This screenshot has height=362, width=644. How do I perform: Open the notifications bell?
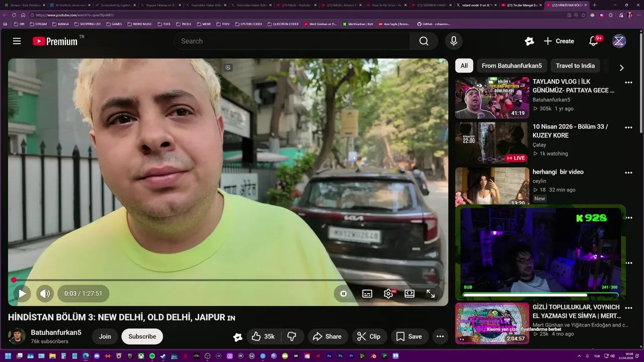pyautogui.click(x=594, y=41)
